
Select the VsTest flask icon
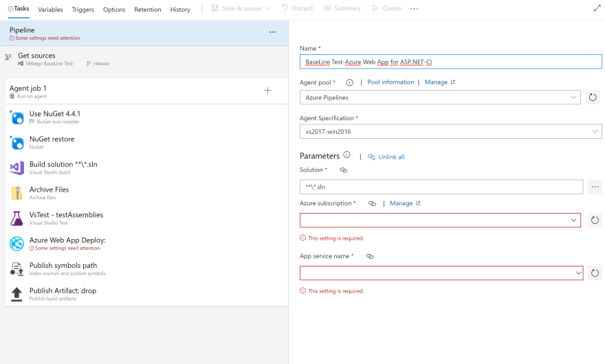click(16, 218)
